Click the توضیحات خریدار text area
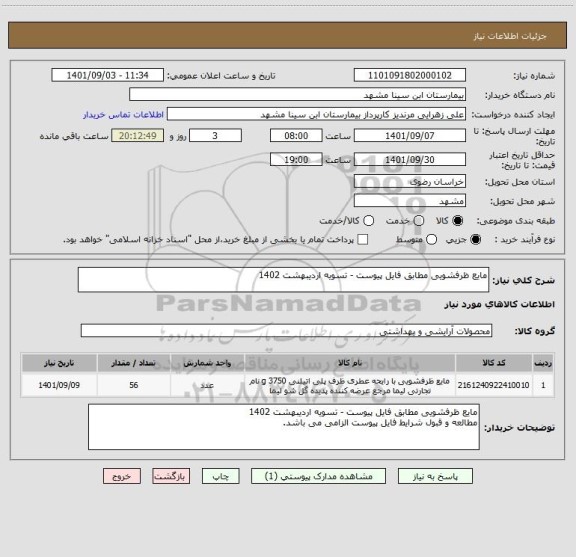Screen dimensions: 576x557 (x=284, y=427)
